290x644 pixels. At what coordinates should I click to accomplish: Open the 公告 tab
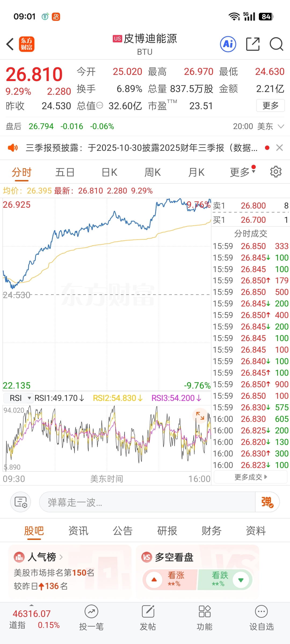point(123,531)
